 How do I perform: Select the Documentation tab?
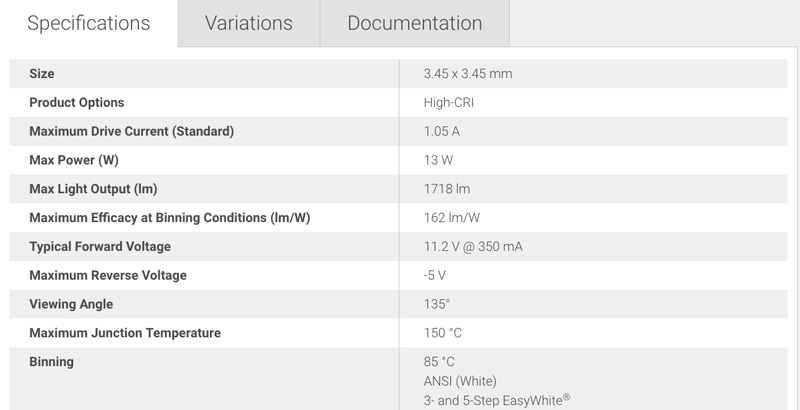(414, 23)
